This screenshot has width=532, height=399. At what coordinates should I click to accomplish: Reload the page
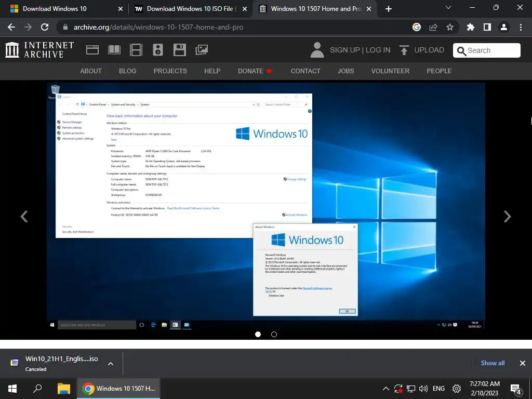click(x=45, y=27)
